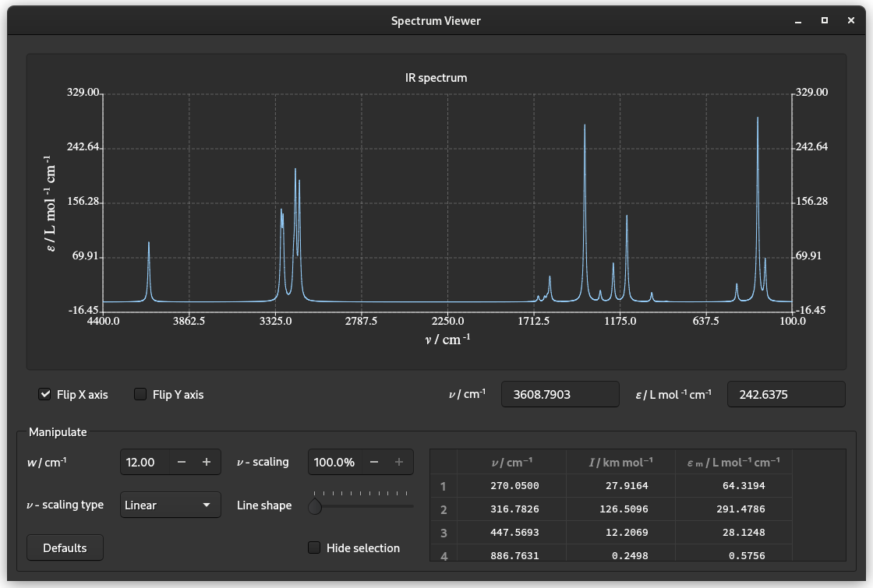Click cell value 270.0500

pos(511,486)
